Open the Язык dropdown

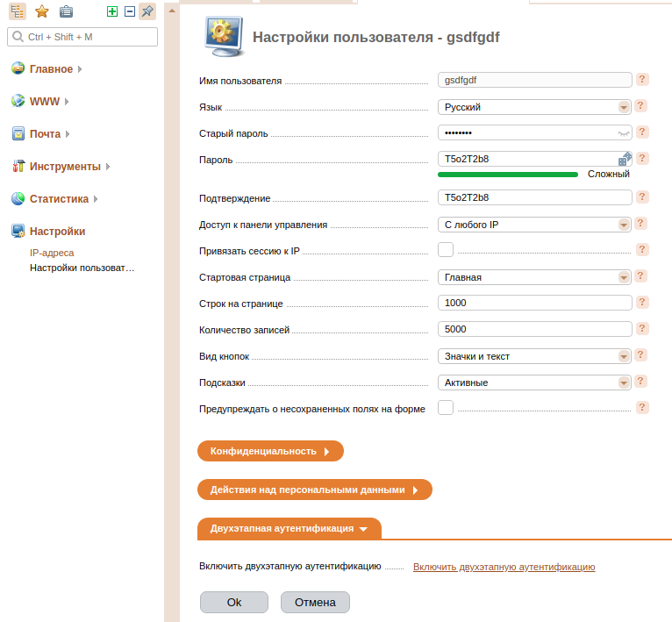click(534, 107)
